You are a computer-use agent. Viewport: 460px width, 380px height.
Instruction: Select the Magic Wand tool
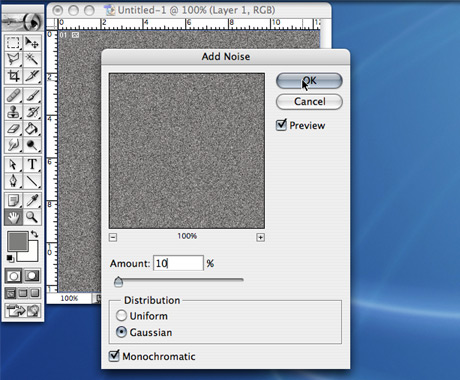[32, 59]
